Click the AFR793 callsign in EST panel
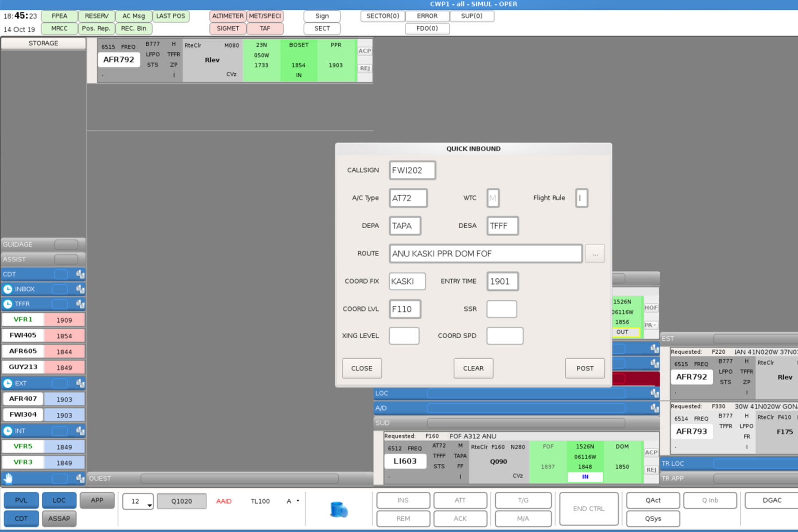Viewport: 798px width, 532px height. [692, 431]
